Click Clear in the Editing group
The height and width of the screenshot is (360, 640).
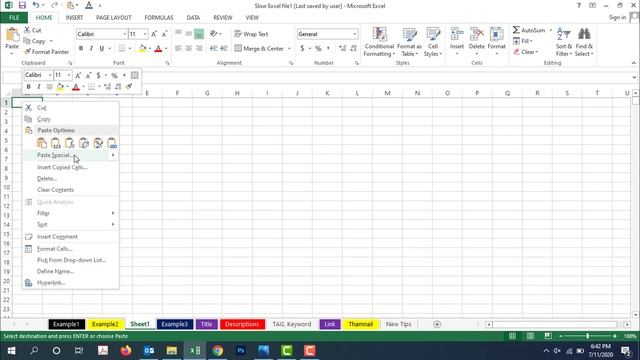click(x=526, y=52)
